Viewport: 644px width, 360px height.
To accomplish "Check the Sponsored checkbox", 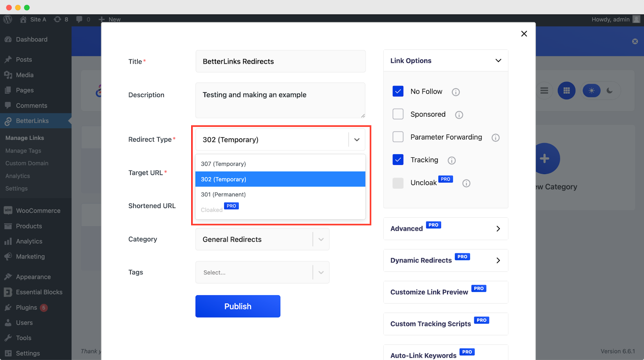I will [398, 114].
